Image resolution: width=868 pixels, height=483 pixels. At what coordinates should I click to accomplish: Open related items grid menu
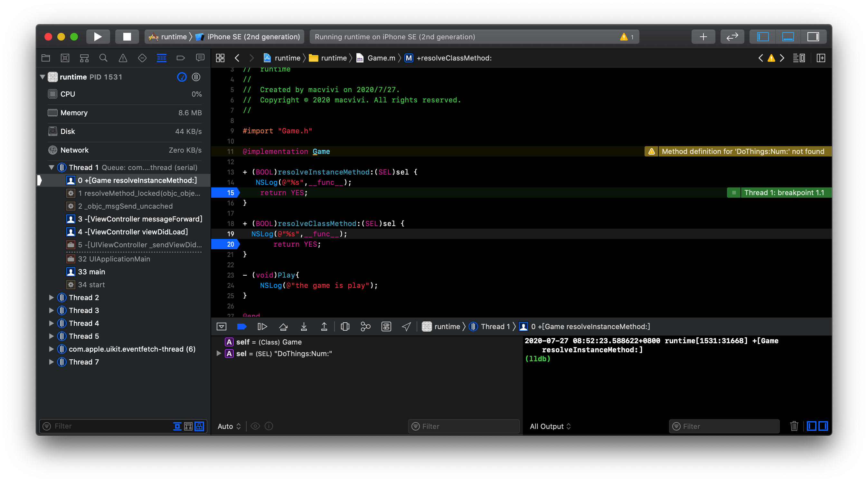220,58
